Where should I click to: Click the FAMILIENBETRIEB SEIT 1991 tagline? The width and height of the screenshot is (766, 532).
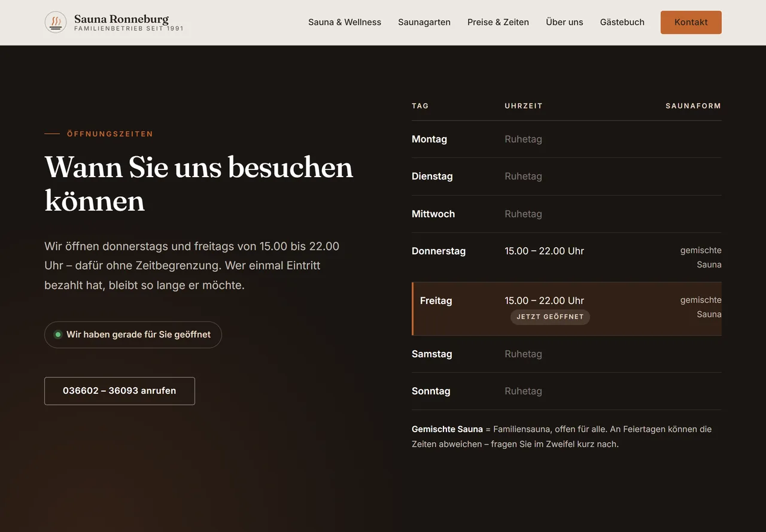[x=129, y=29]
